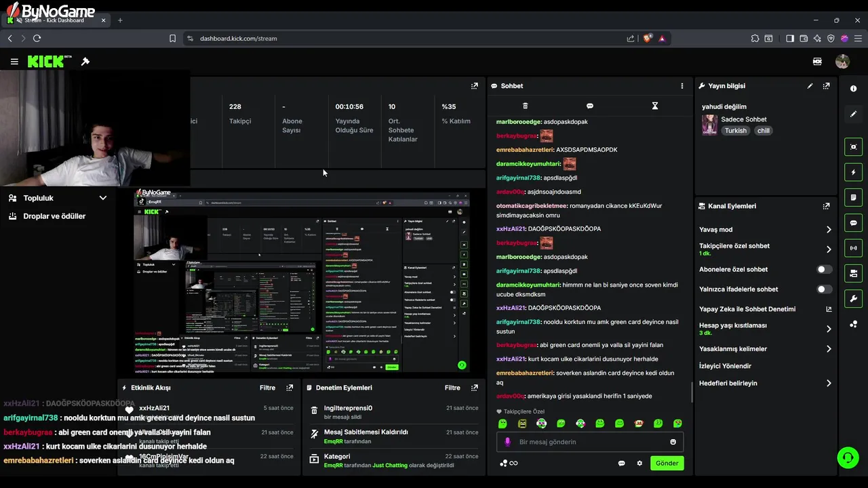The image size is (868, 488).
Task: Pop out the stats panel with the 228 count
Action: tap(475, 86)
